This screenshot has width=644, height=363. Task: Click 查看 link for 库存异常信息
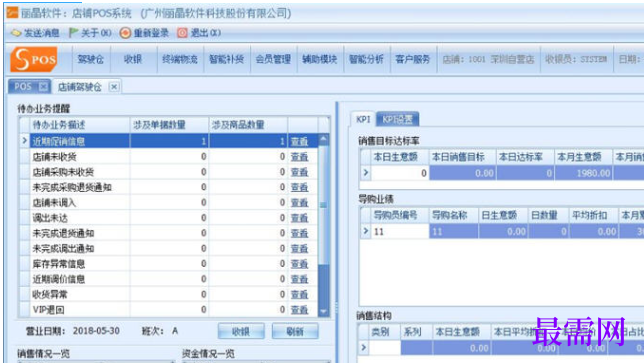(x=299, y=264)
